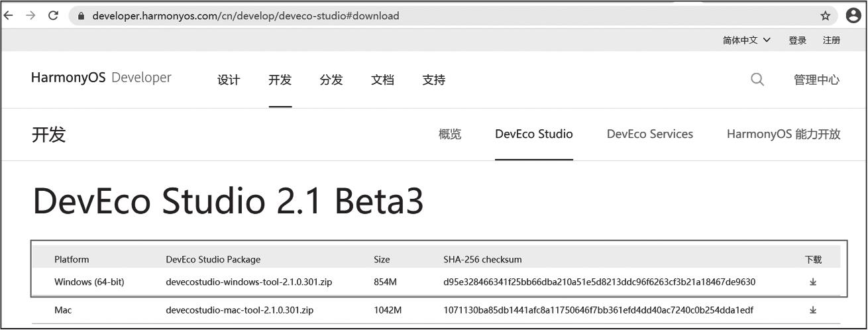Select the HarmonyOS 能力开放 tab
This screenshot has width=868, height=330.
[783, 134]
